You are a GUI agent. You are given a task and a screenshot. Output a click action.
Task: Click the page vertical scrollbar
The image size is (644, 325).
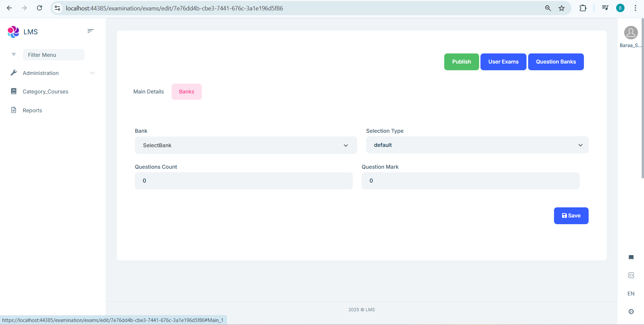pos(642,98)
